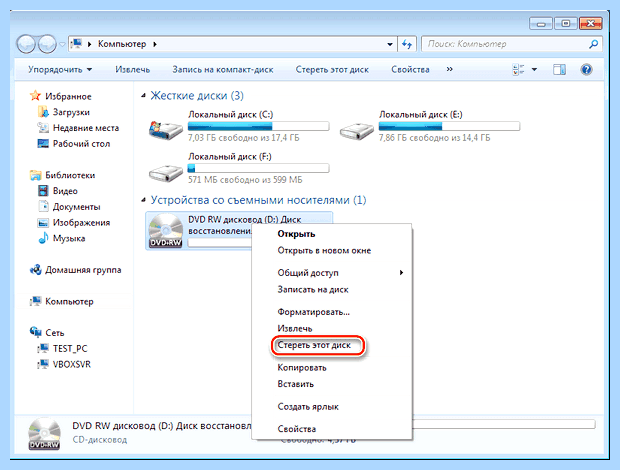Click Запись на компакт-диск toolbar button
Image resolution: width=620 pixels, height=470 pixels.
click(x=223, y=70)
